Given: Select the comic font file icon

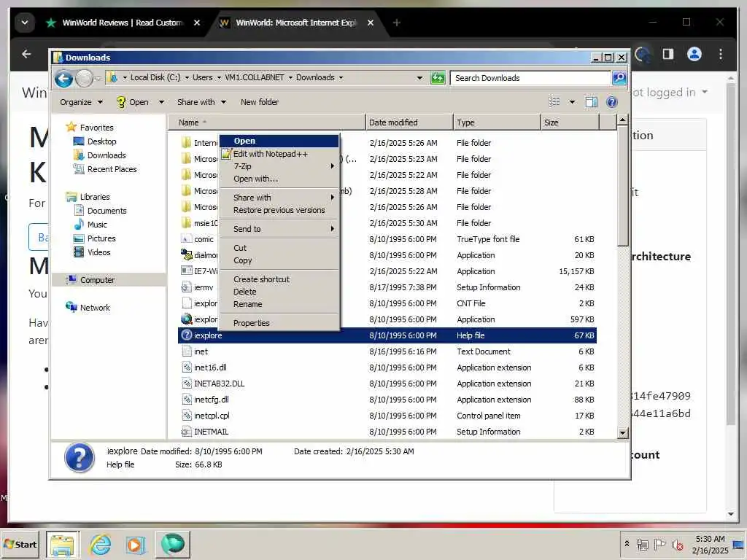Looking at the screenshot, I should [x=186, y=239].
